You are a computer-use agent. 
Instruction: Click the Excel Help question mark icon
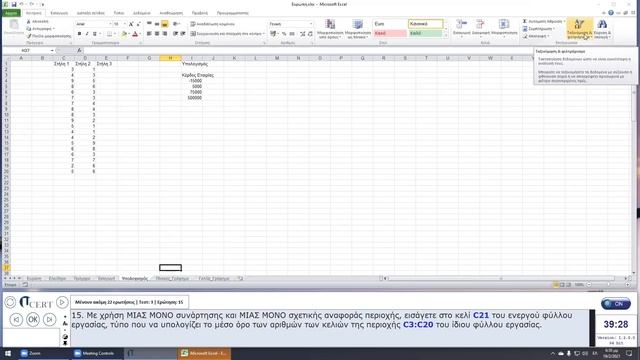611,13
